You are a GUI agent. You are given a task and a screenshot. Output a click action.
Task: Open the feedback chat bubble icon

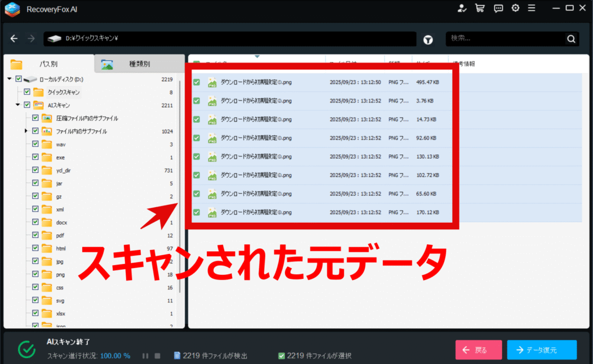(x=498, y=8)
